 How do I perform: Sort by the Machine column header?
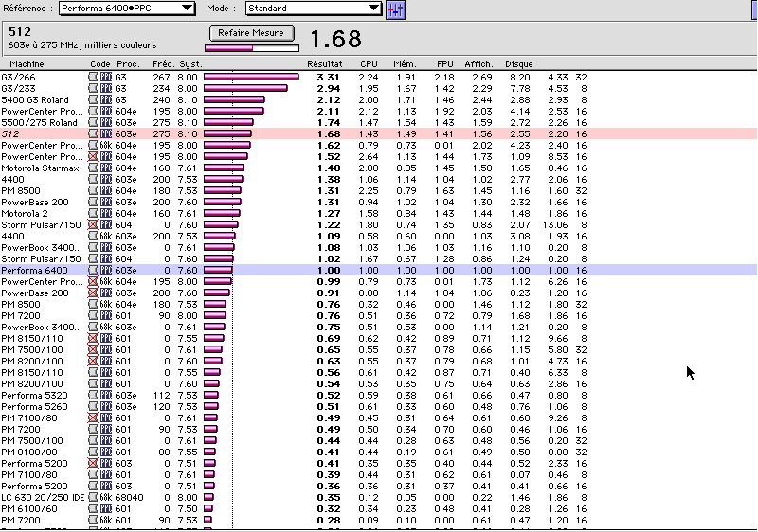27,63
